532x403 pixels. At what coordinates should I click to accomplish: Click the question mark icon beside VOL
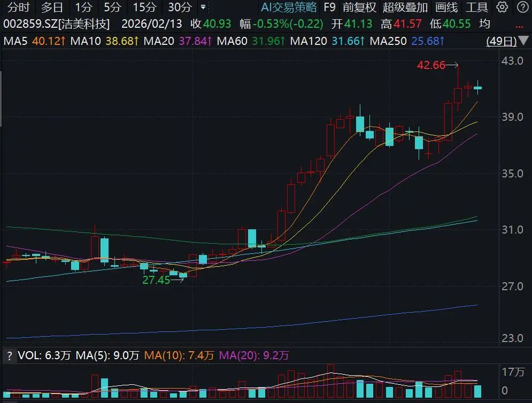pos(9,355)
